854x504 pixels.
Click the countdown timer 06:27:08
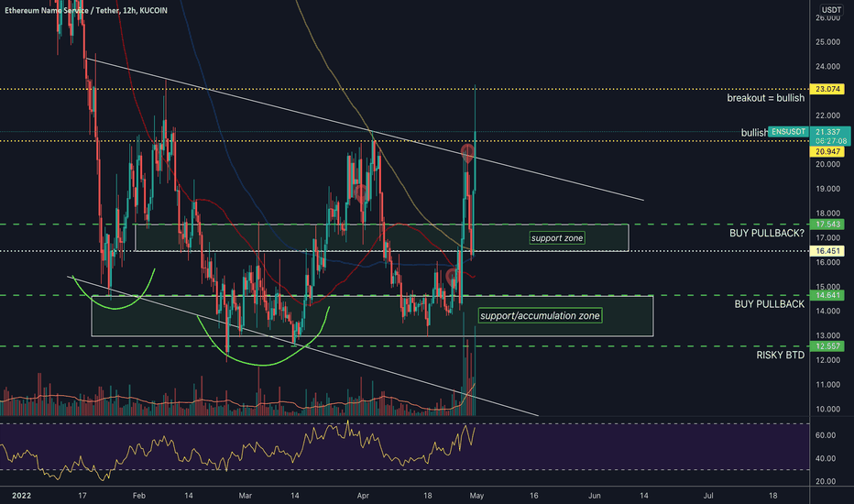[x=830, y=141]
